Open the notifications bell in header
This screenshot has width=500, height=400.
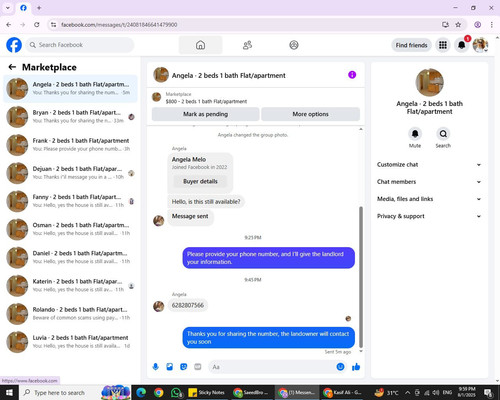pyautogui.click(x=461, y=45)
